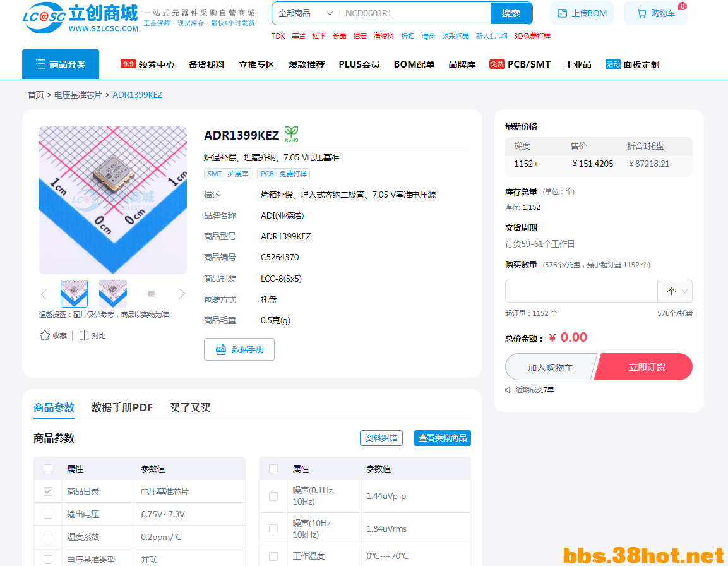The width and height of the screenshot is (728, 566).
Task: Open the BOM配单 menu item
Action: coord(414,64)
